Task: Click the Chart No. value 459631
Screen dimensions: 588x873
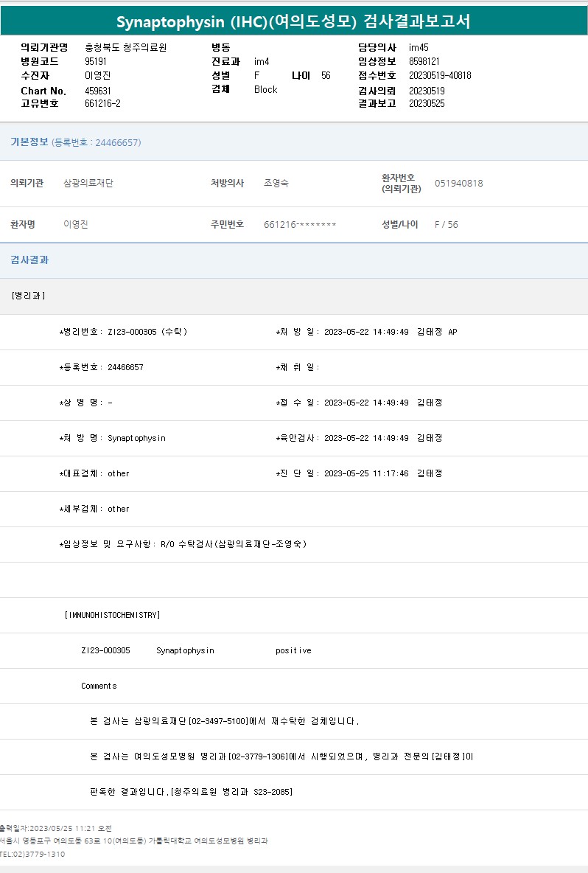Action: click(99, 91)
